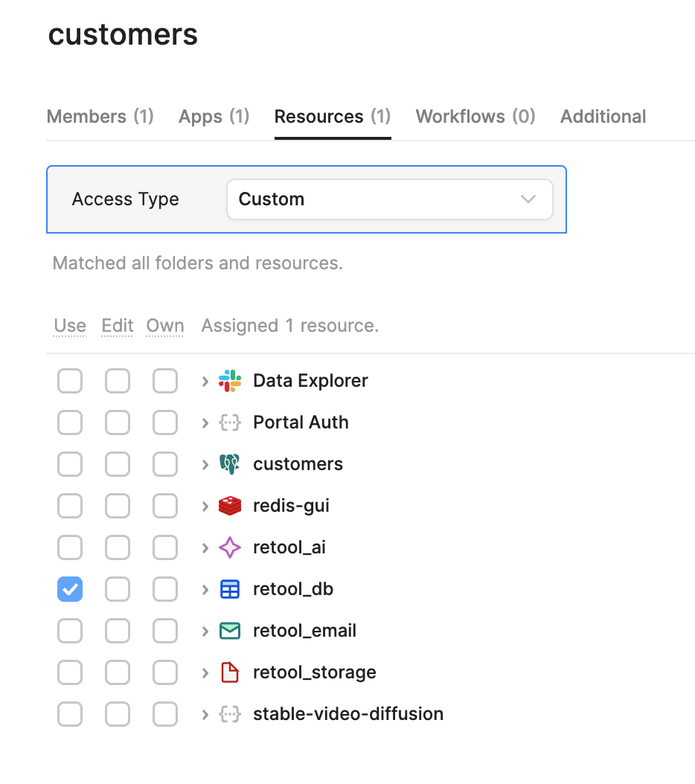This screenshot has width=695, height=784.
Task: Click the purple sparkle retool_ai icon
Action: click(230, 547)
